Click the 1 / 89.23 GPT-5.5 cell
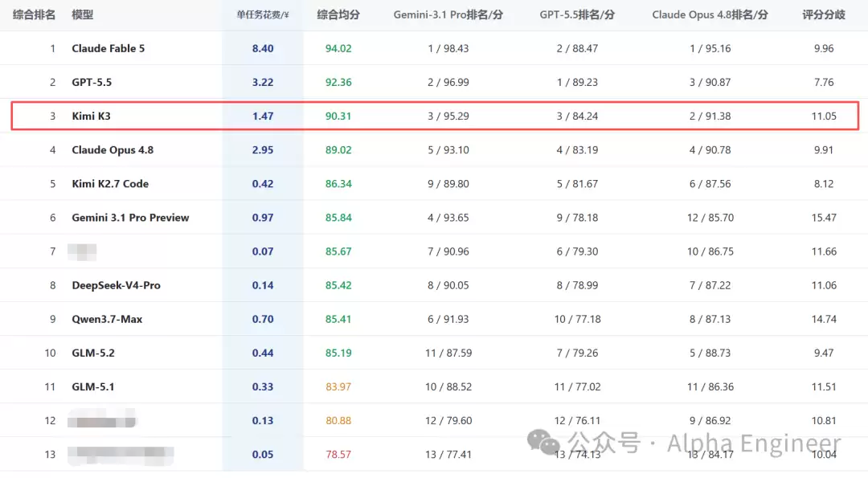Screen dimensions: 868x478 click(577, 83)
